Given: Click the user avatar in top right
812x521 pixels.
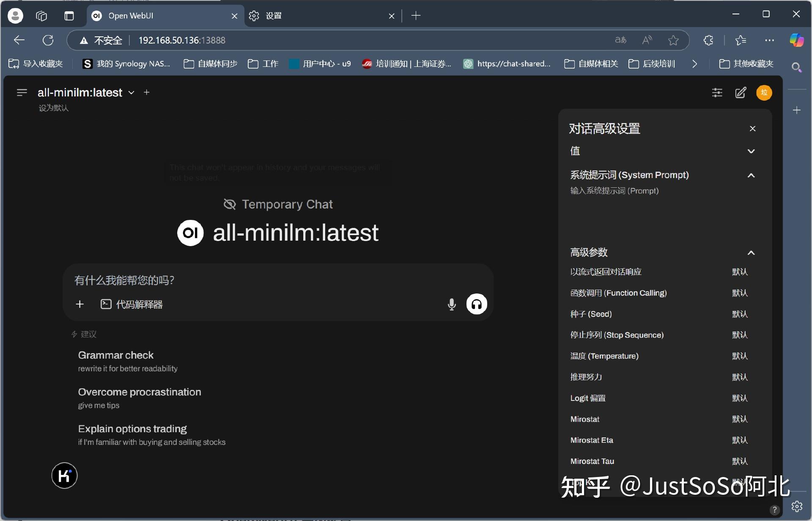Looking at the screenshot, I should click(x=764, y=93).
